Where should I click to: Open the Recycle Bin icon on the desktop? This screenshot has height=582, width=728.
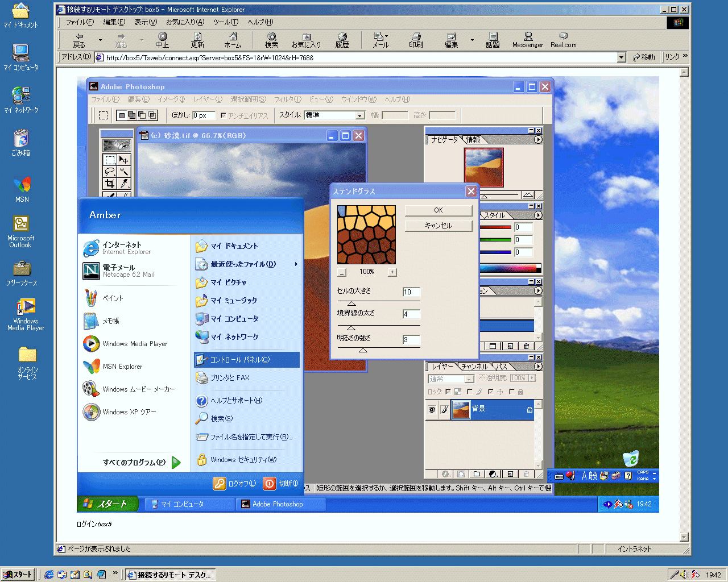(21, 142)
